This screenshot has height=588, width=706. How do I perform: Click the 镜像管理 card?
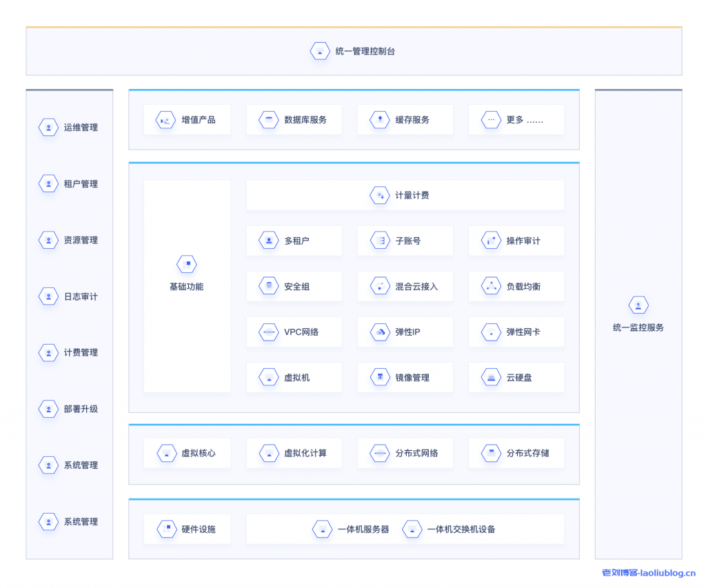coord(405,378)
